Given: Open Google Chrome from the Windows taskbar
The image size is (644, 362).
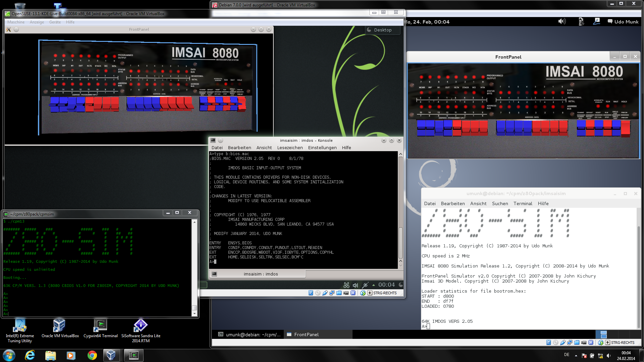Looking at the screenshot, I should pos(92,355).
